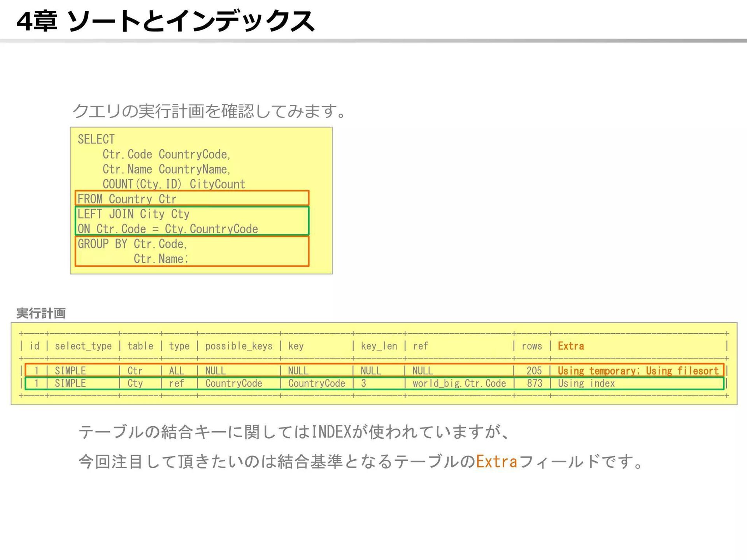Click the SELECT keyword in query
The width and height of the screenshot is (747, 560).
[x=96, y=139]
